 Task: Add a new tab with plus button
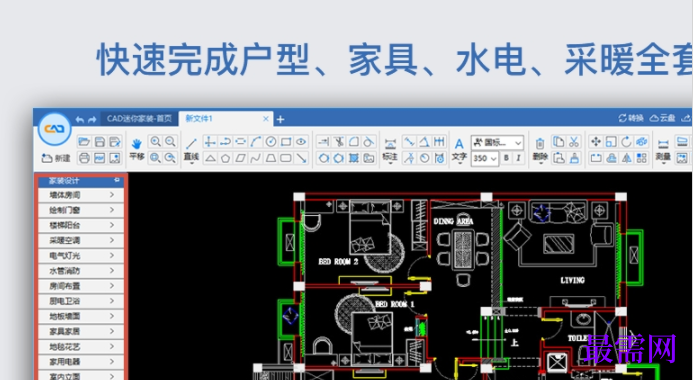(281, 119)
